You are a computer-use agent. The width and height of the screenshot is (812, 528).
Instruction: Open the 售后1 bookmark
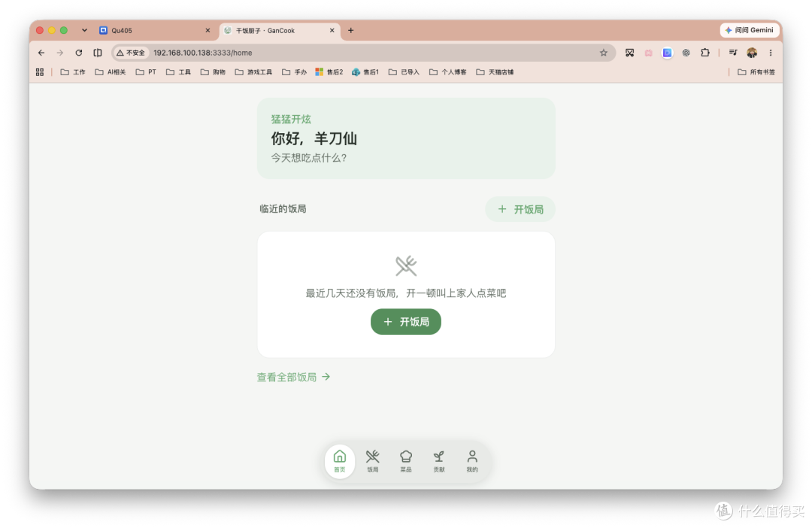pyautogui.click(x=365, y=72)
